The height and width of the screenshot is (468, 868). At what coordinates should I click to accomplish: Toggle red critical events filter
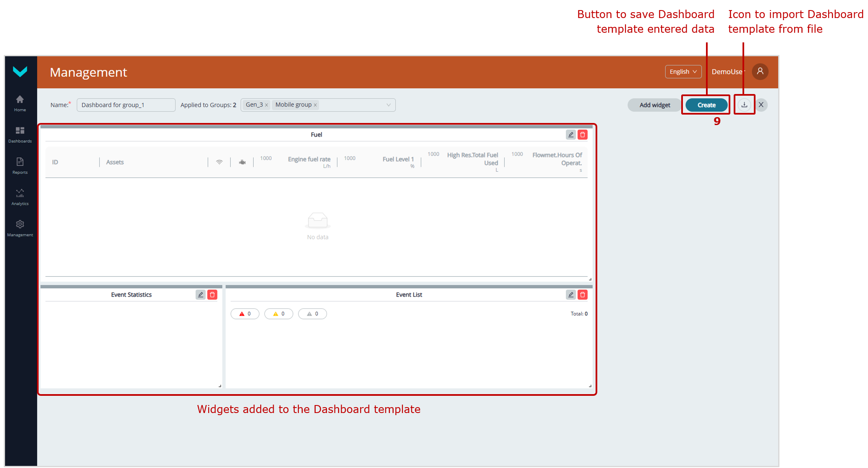[x=245, y=314]
